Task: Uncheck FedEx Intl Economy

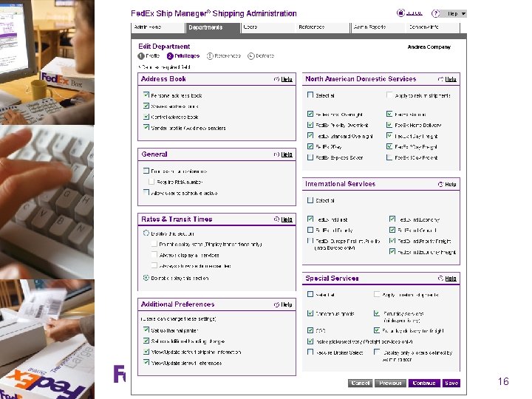Action: click(x=392, y=219)
